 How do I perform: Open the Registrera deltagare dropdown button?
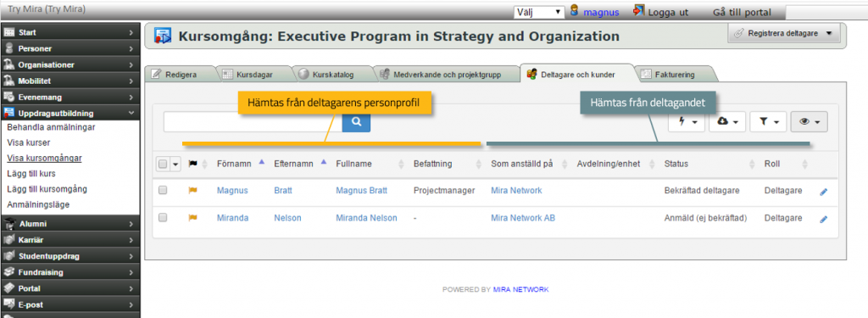[x=784, y=33]
